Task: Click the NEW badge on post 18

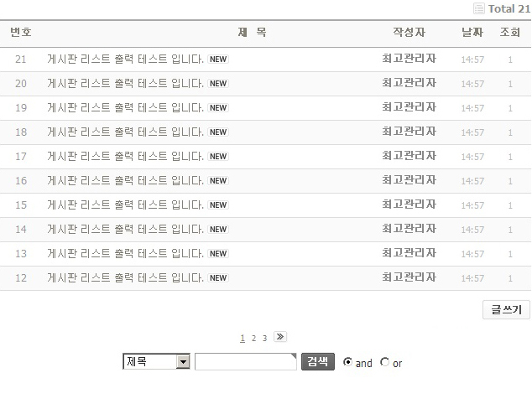Action: [218, 132]
